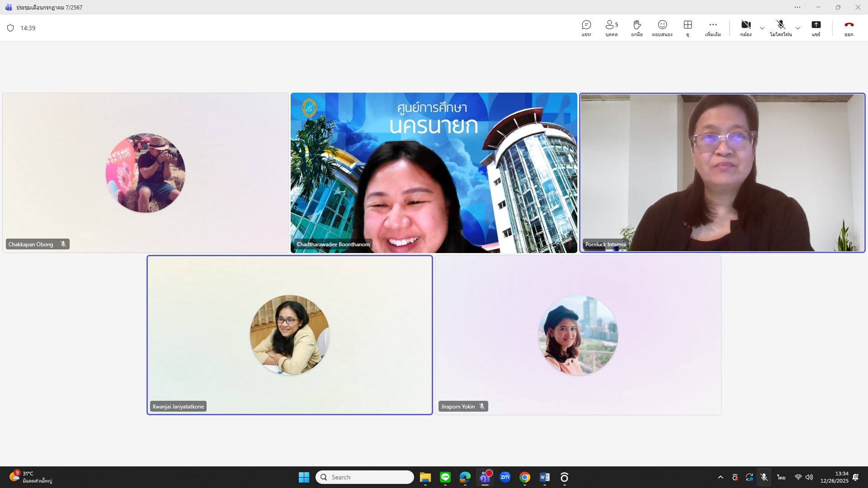Viewport: 868px width, 488px height.
Task: Switch Thai input language indicator
Action: tap(781, 477)
